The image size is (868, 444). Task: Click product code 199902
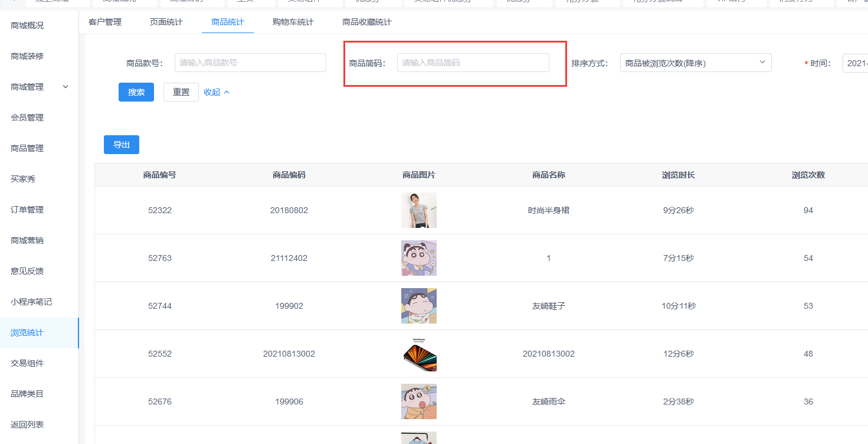289,306
